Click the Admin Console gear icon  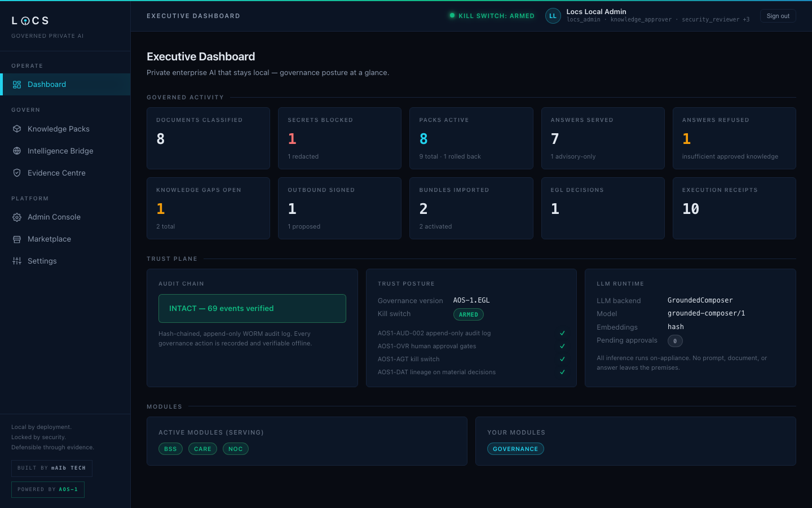pyautogui.click(x=17, y=217)
